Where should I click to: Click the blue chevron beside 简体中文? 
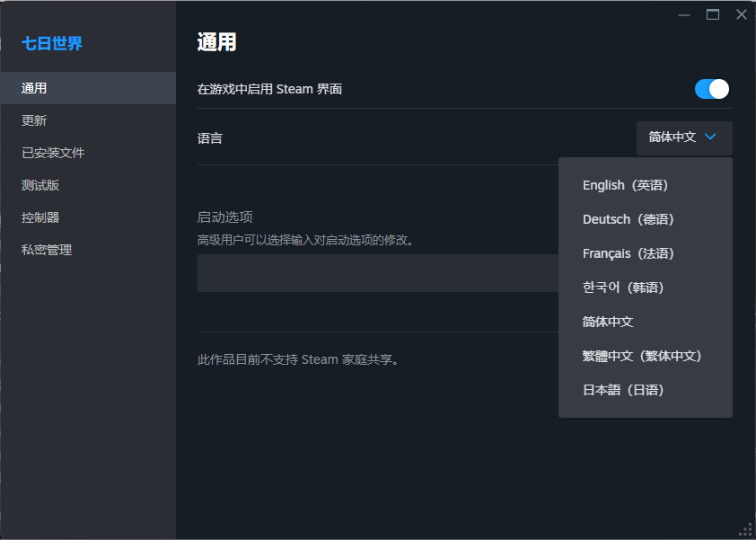[709, 137]
